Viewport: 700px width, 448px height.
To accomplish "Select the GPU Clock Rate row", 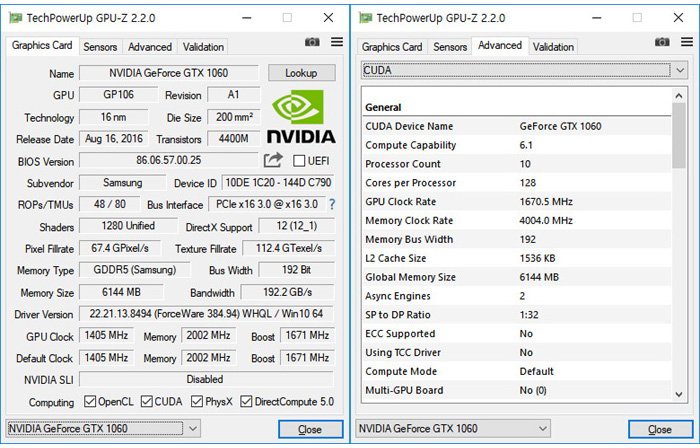I will pos(517,202).
